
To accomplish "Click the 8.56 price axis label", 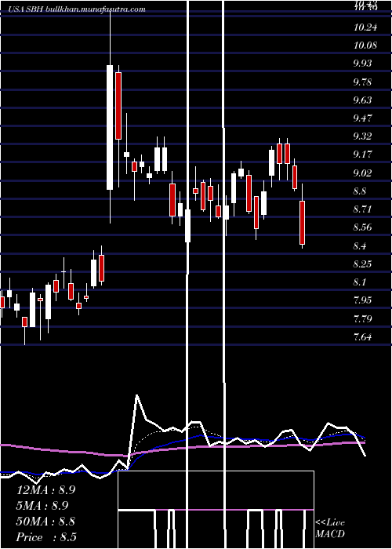I will coord(362,227).
